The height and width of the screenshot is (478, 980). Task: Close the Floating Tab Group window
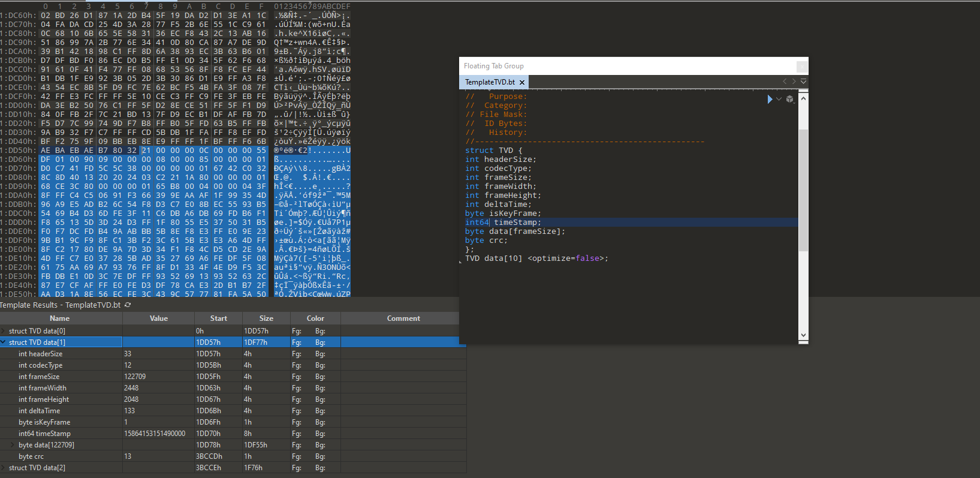click(x=801, y=66)
